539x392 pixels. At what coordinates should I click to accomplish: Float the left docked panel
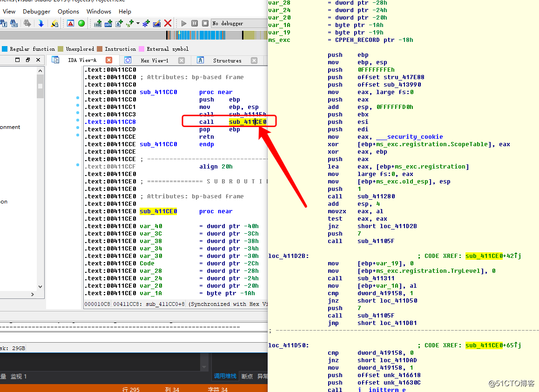(x=28, y=60)
